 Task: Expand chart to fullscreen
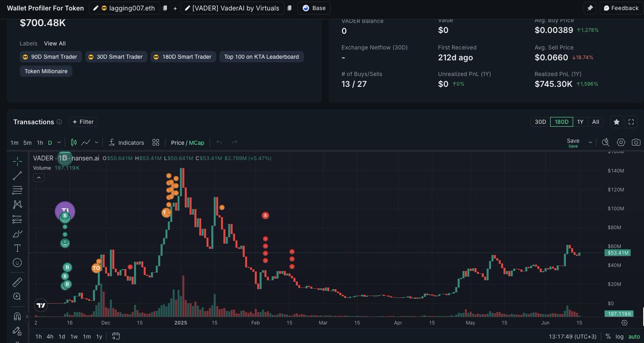tap(631, 122)
